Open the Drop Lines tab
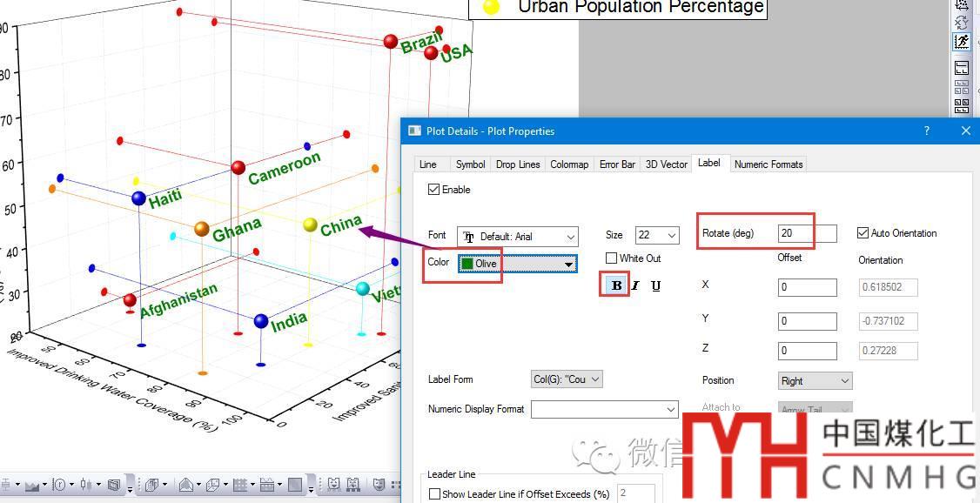This screenshot has height=503, width=980. click(x=518, y=164)
